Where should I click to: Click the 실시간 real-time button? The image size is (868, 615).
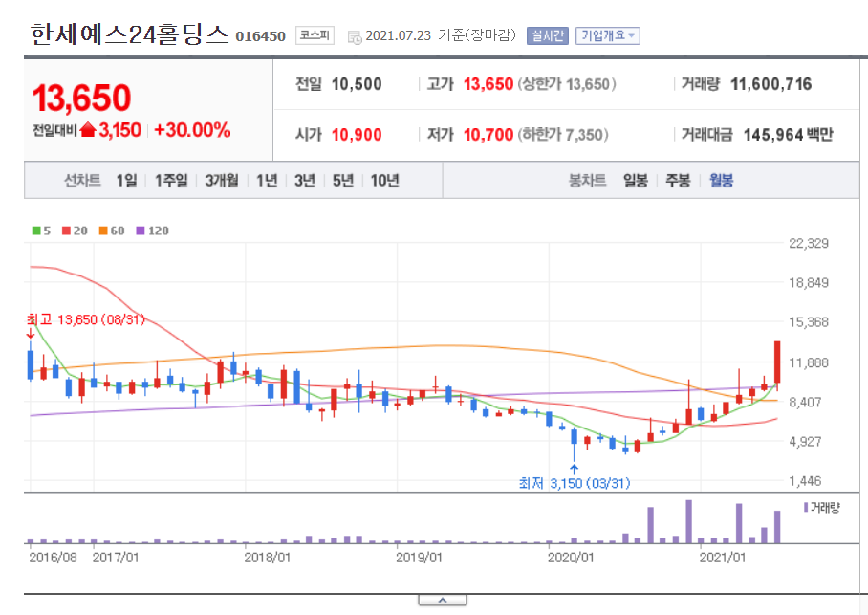[x=548, y=36]
